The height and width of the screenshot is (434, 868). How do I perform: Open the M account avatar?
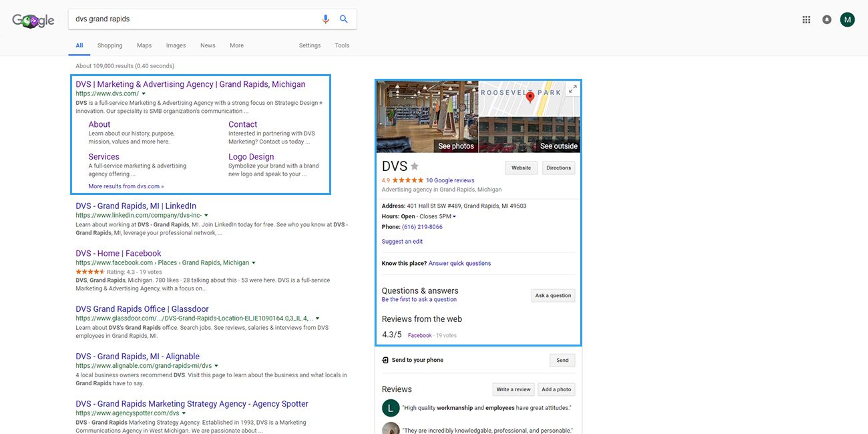pyautogui.click(x=847, y=19)
